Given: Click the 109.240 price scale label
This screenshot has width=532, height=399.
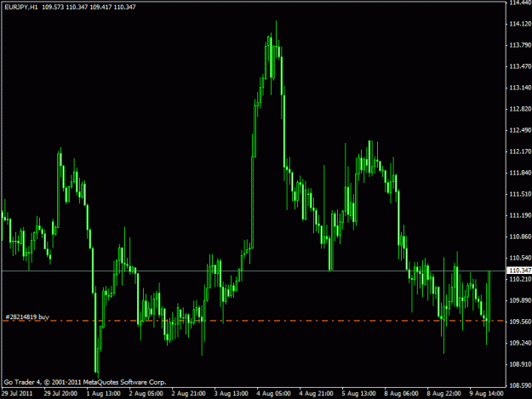Looking at the screenshot, I should coord(520,343).
